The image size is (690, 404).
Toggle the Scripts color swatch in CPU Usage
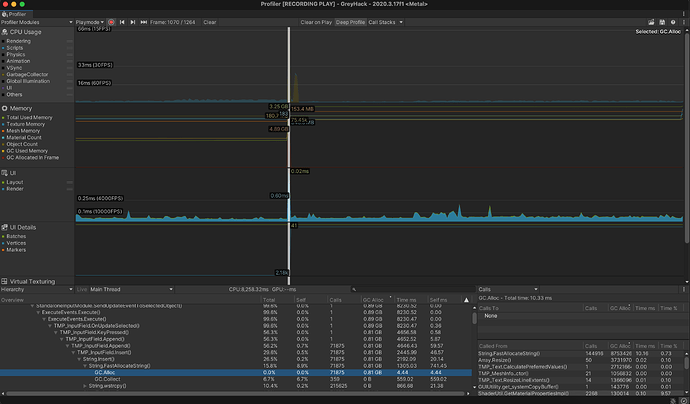click(x=3, y=48)
